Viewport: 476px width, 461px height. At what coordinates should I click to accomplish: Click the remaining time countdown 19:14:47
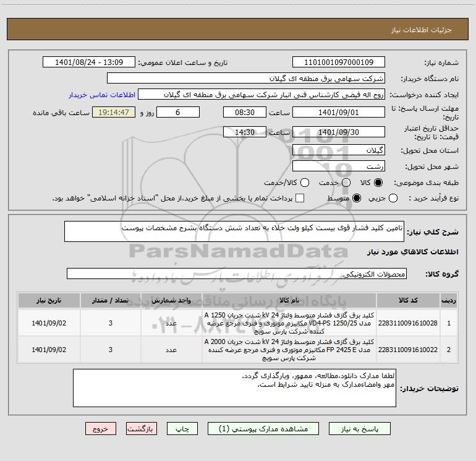[114, 112]
